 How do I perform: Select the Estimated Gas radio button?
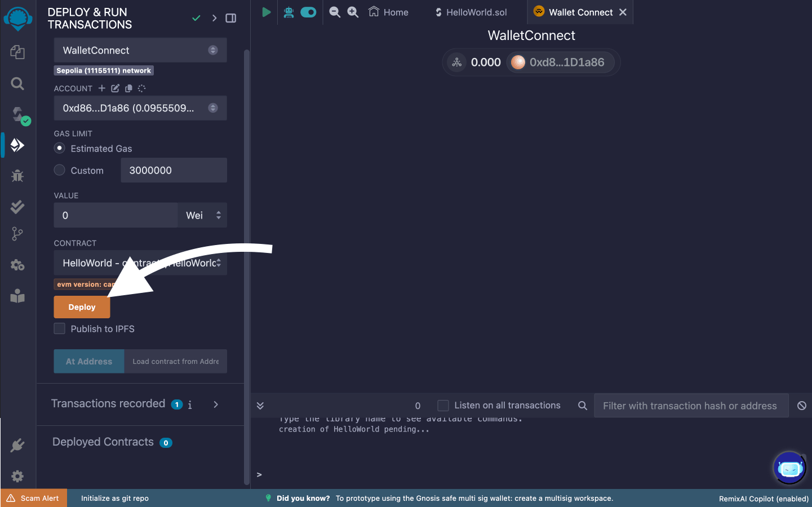tap(59, 148)
